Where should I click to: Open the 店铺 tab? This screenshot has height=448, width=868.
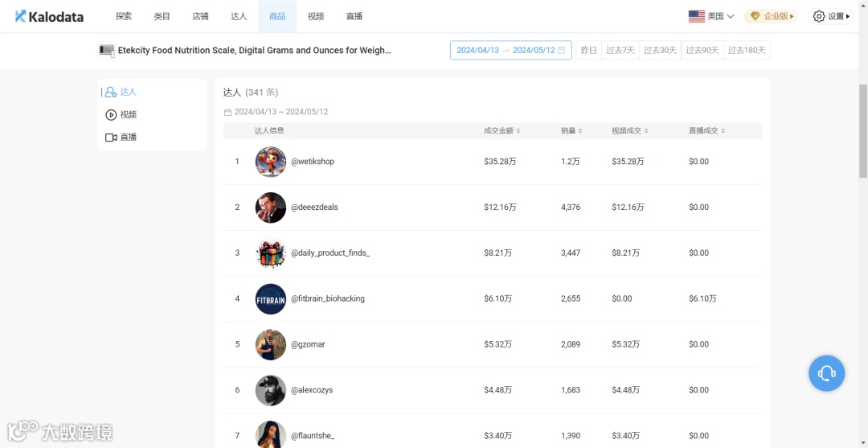coord(200,17)
